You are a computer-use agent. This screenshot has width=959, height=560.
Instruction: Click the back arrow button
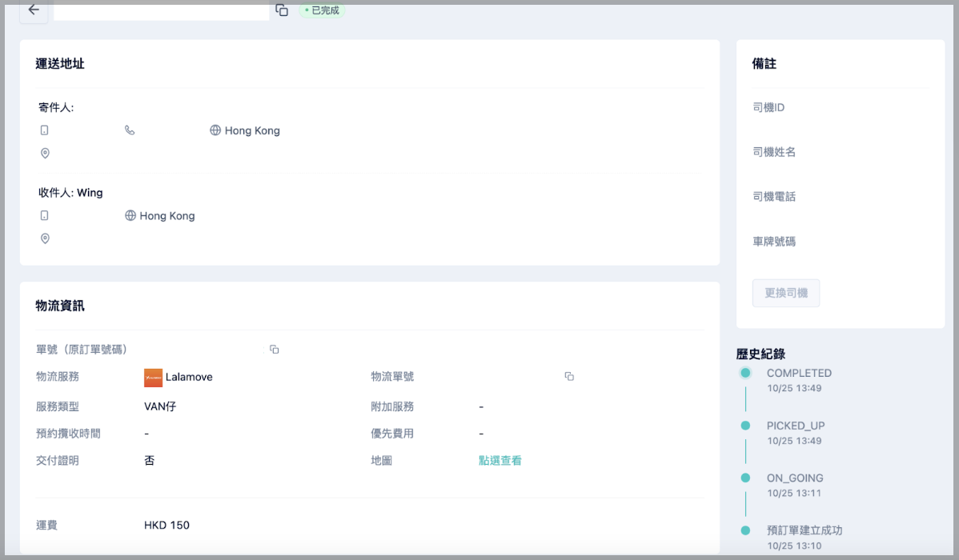click(x=34, y=10)
